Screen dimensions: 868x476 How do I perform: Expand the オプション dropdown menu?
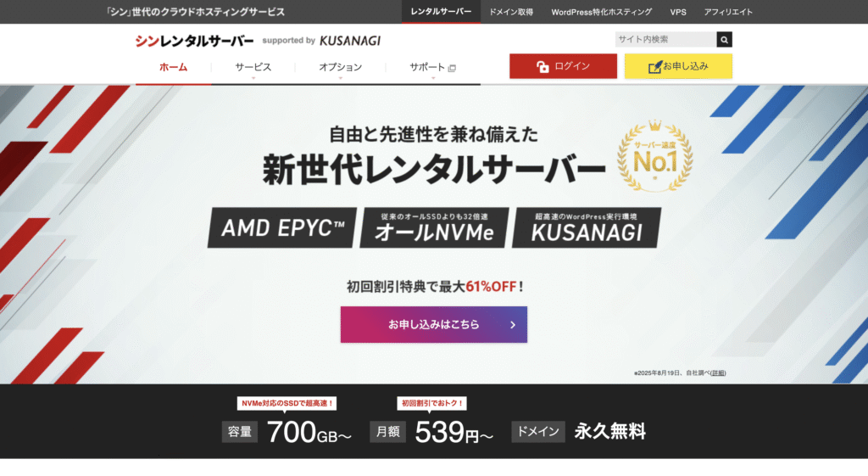[x=340, y=67]
